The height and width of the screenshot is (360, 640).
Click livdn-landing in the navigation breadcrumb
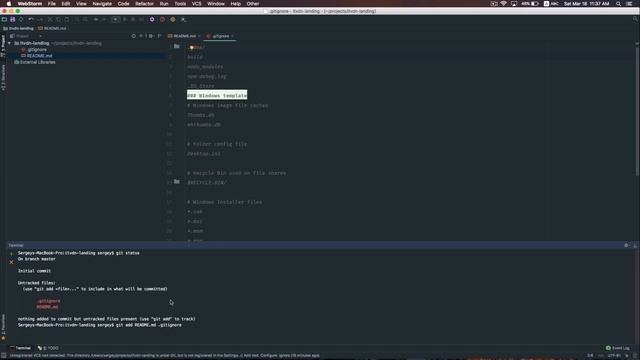(18, 29)
